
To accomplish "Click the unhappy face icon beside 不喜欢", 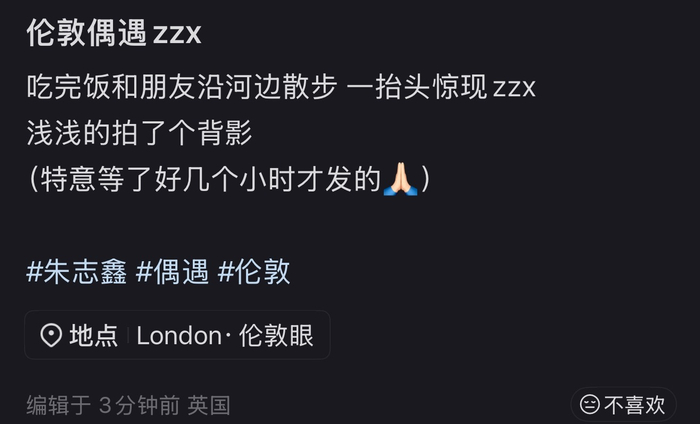I will pos(589,404).
